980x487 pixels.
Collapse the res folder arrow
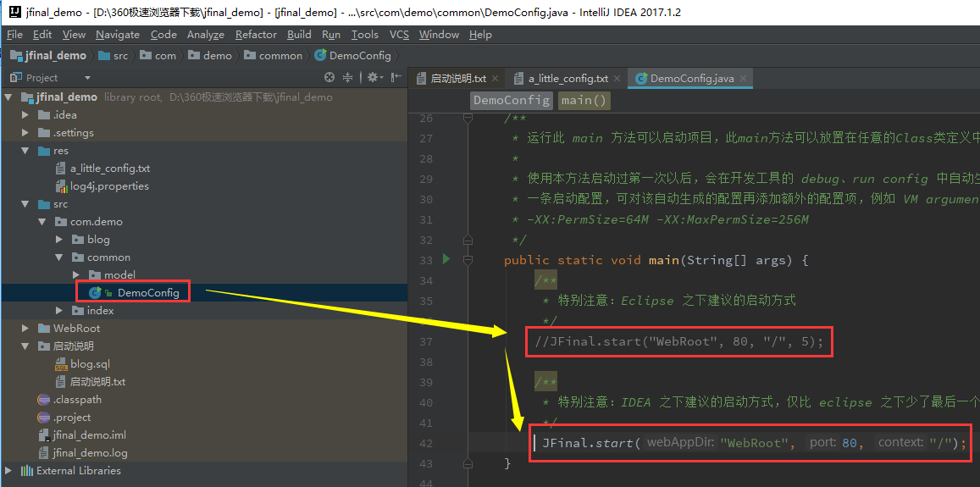[25, 151]
